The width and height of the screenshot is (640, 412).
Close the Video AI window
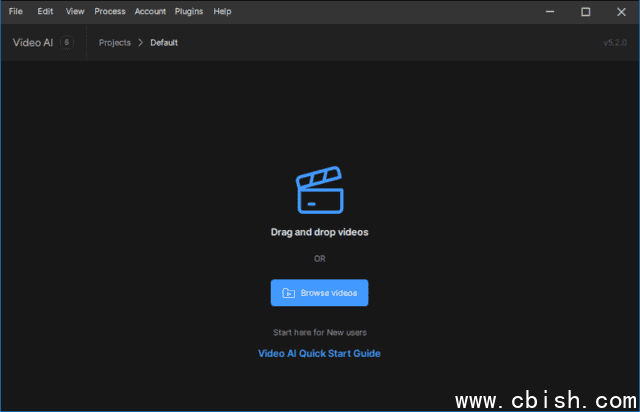click(x=620, y=11)
